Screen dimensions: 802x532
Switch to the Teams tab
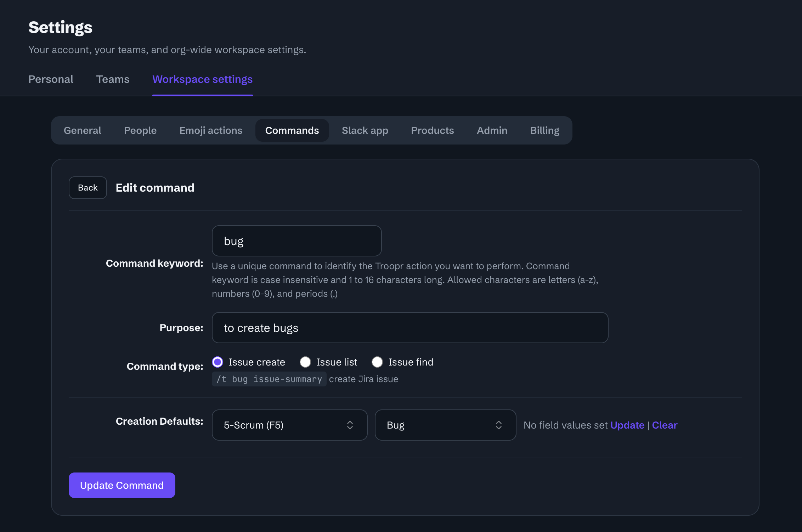pyautogui.click(x=113, y=79)
